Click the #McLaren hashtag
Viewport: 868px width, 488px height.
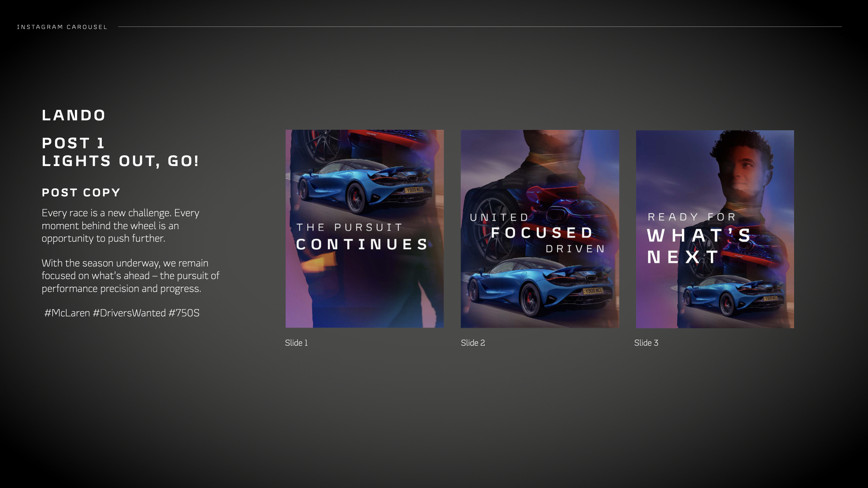(x=67, y=313)
